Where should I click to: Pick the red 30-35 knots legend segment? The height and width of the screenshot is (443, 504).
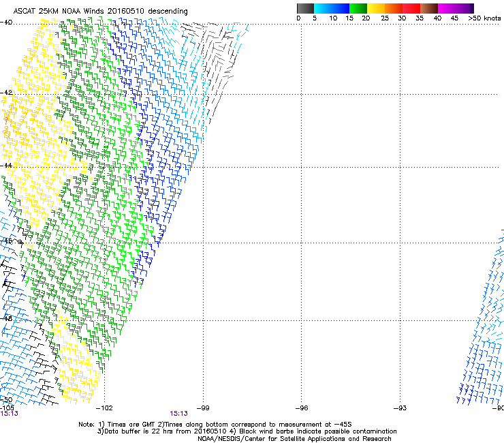pyautogui.click(x=411, y=8)
